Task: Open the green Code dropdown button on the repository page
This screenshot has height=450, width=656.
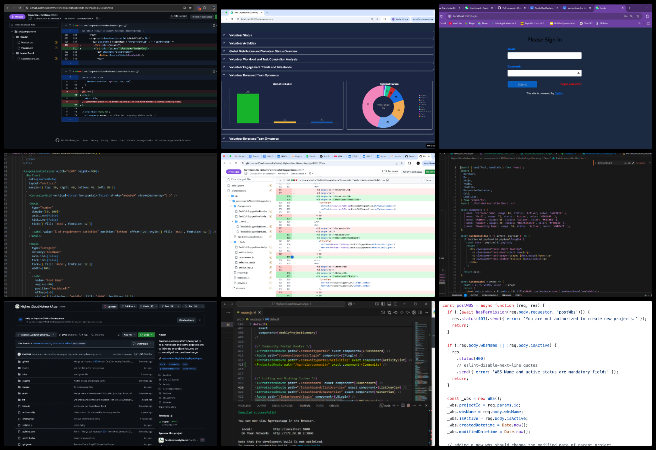Action: pos(146,335)
